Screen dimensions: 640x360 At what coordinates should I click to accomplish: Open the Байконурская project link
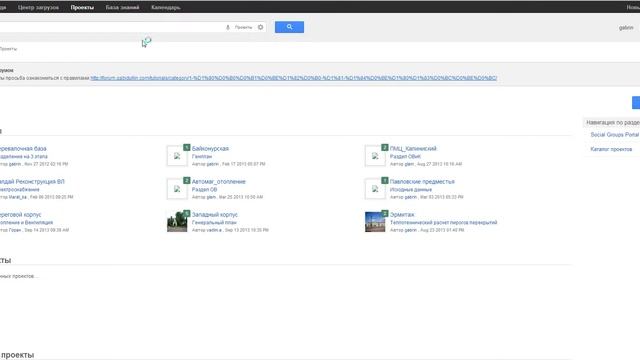click(210, 149)
